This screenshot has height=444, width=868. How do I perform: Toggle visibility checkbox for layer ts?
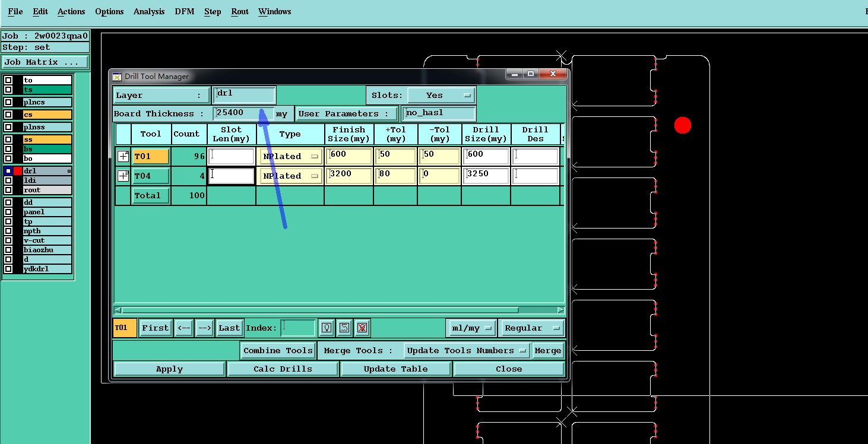point(8,90)
